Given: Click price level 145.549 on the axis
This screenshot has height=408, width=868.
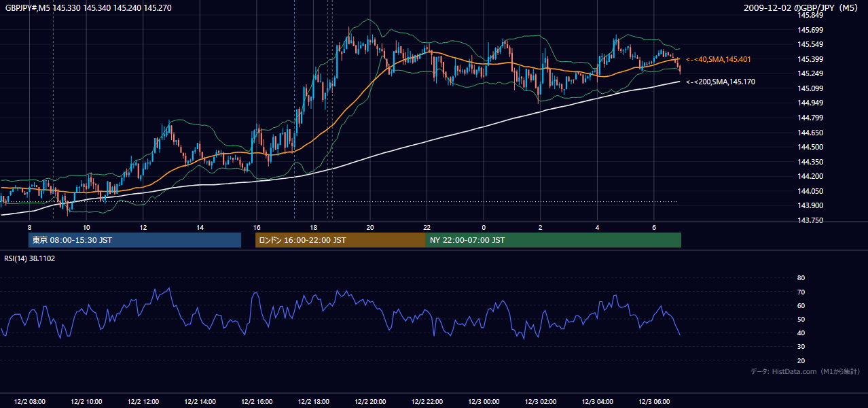Looking at the screenshot, I should click(x=810, y=45).
